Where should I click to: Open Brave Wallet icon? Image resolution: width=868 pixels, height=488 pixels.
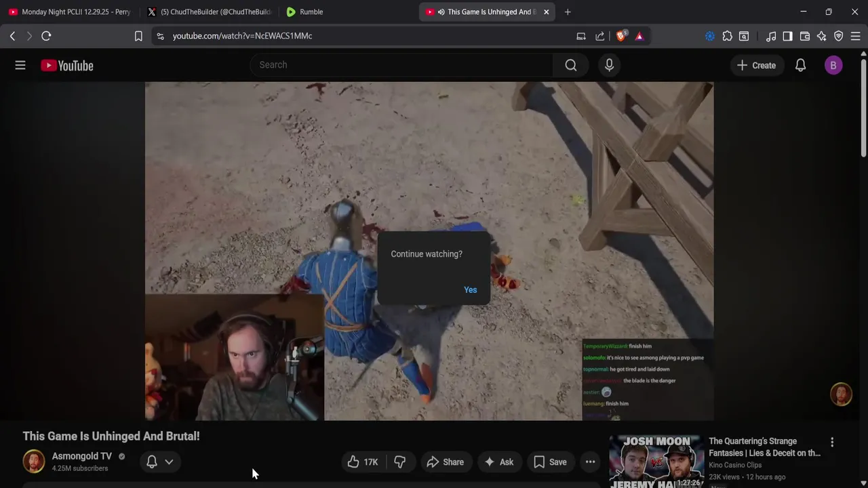coord(805,36)
